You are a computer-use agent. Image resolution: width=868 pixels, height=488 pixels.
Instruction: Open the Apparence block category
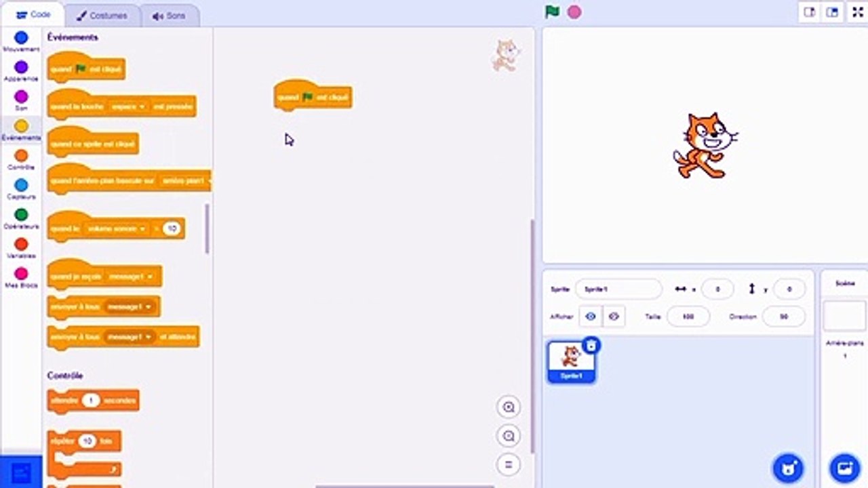click(21, 71)
